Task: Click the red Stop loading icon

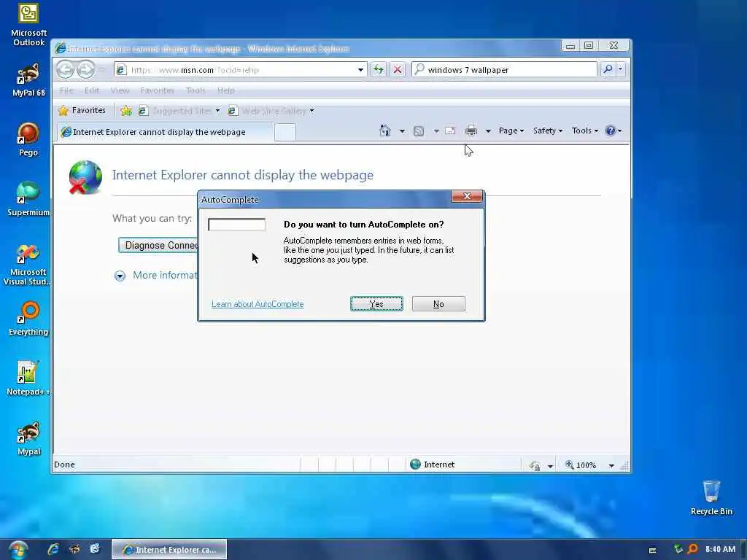Action: point(397,69)
